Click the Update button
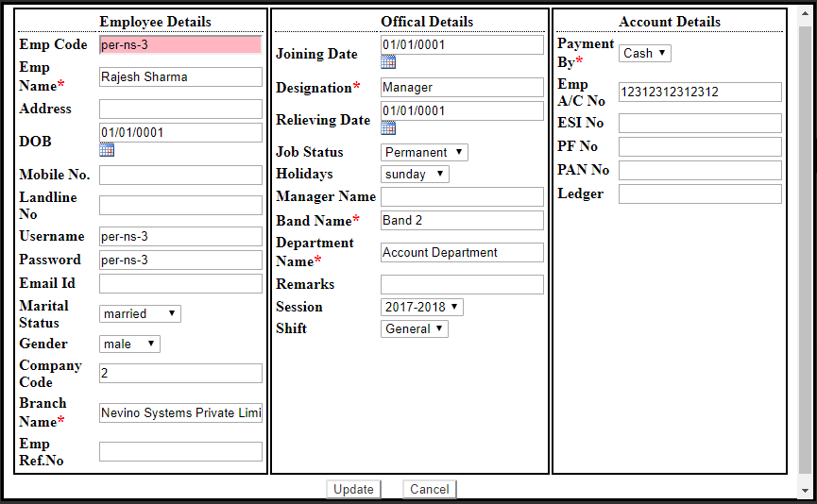Screen dimensions: 817x504 [354, 489]
